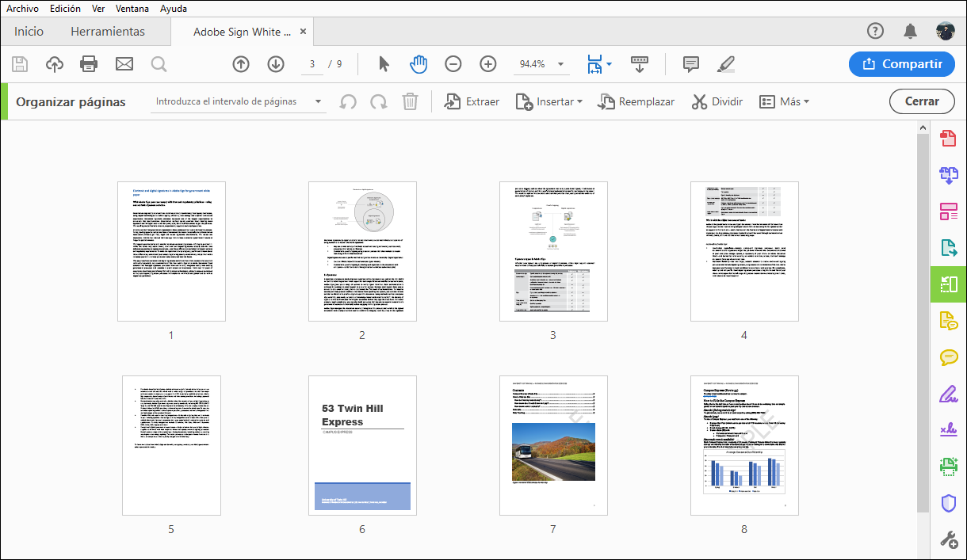
Task: Open the search tool
Action: [159, 64]
